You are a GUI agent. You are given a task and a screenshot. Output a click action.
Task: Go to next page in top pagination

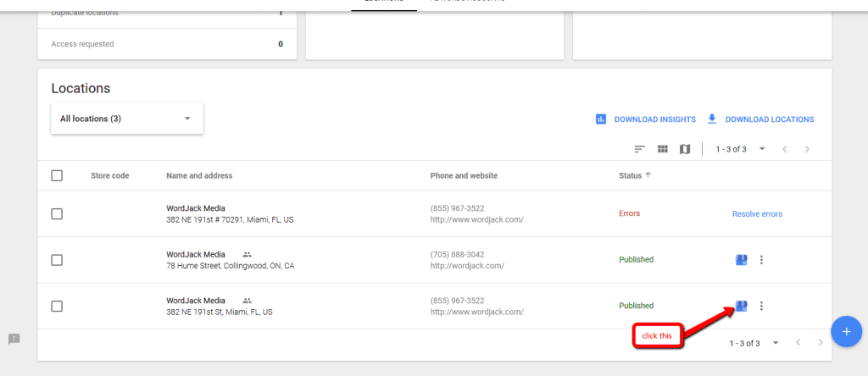807,149
